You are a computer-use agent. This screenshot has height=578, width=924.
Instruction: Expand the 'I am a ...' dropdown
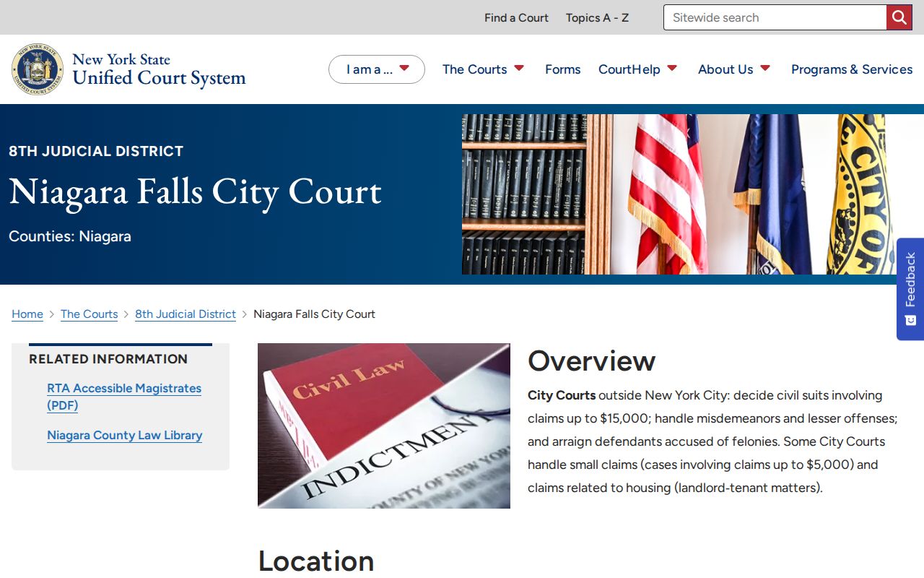tap(377, 69)
